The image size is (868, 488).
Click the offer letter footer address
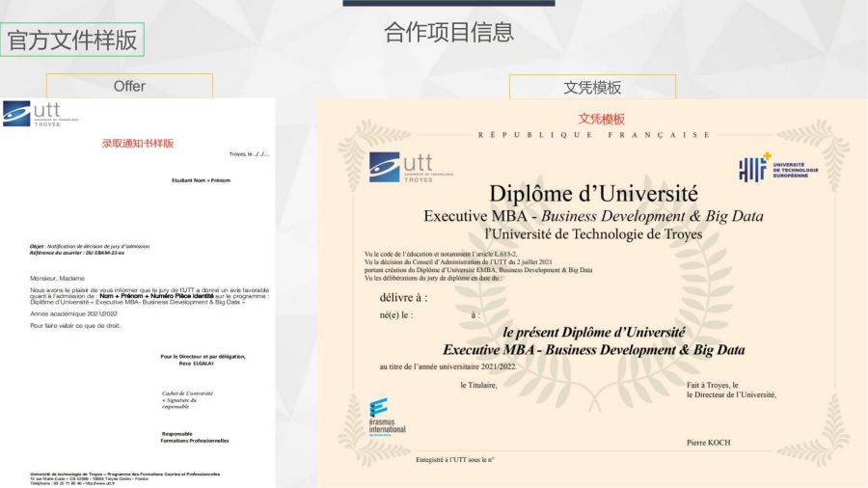pos(125,478)
